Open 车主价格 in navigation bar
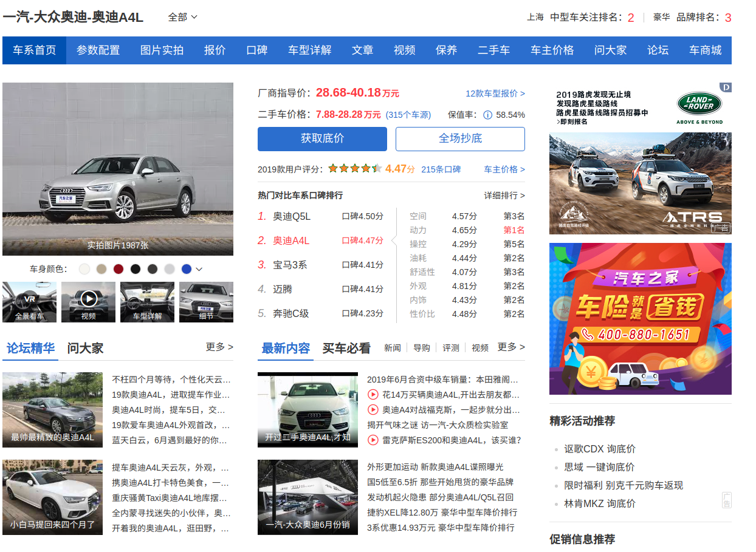This screenshot has height=552, width=756. coord(552,50)
